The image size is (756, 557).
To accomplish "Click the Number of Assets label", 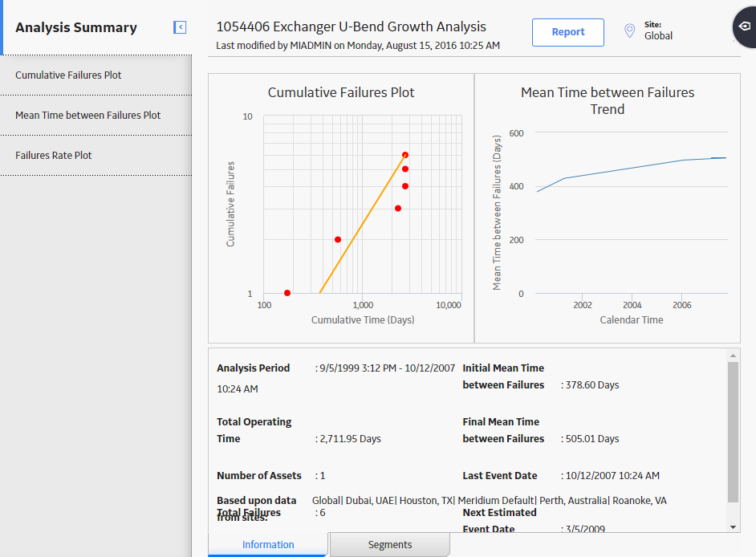I will click(259, 475).
